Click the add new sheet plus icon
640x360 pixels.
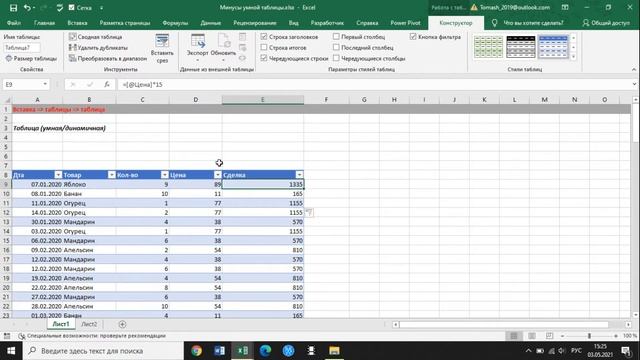122,324
